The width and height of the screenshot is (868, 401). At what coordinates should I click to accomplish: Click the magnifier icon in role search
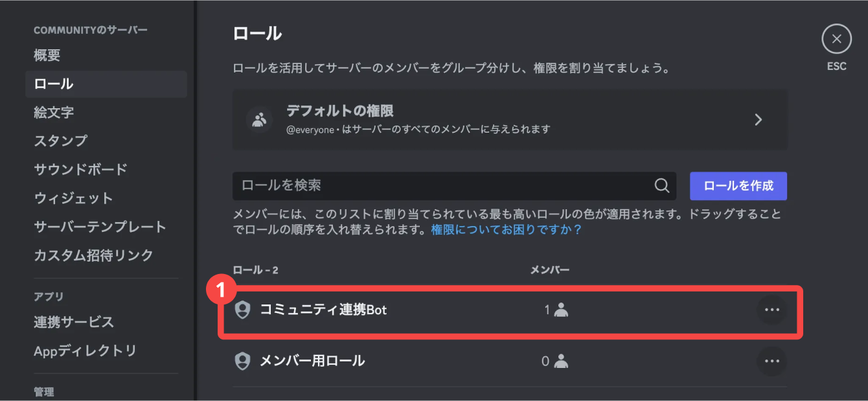point(661,186)
